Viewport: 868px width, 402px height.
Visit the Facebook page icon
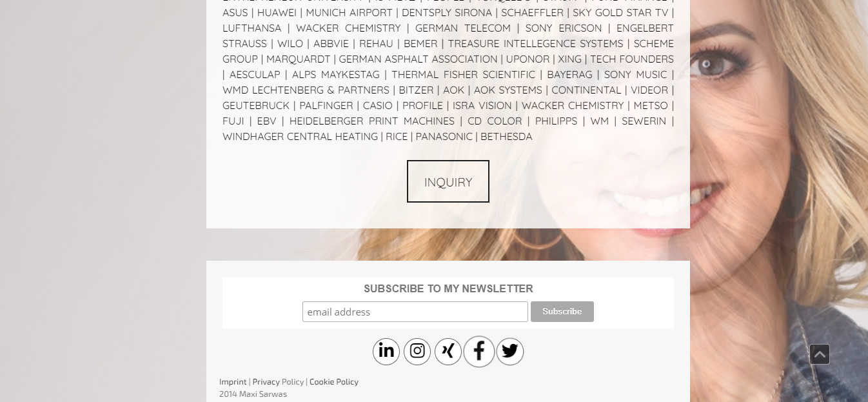[479, 352]
